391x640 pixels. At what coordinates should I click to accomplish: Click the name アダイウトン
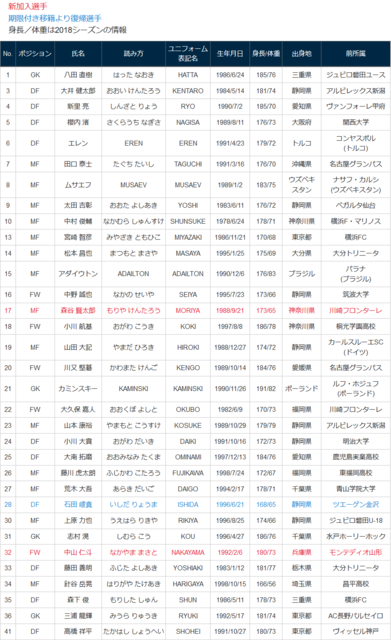78,274
